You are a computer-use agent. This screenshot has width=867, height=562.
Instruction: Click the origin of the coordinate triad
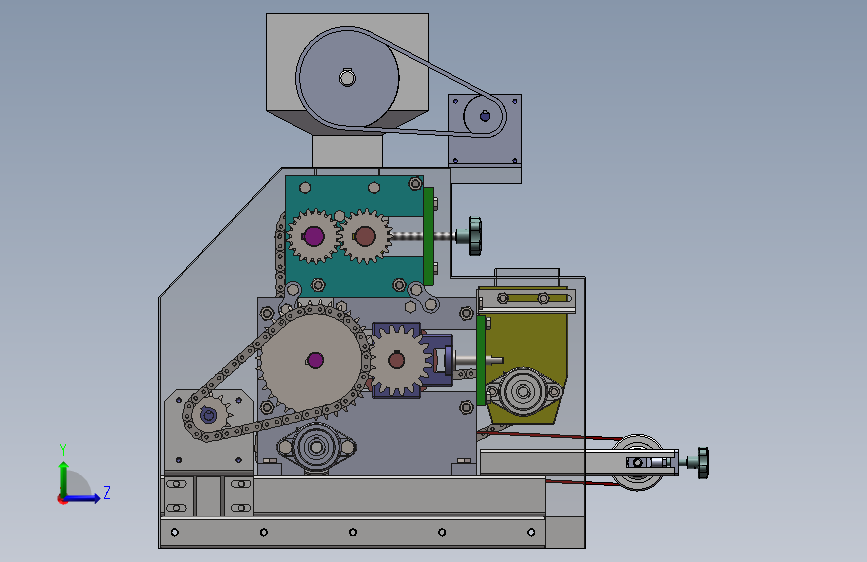click(x=62, y=499)
